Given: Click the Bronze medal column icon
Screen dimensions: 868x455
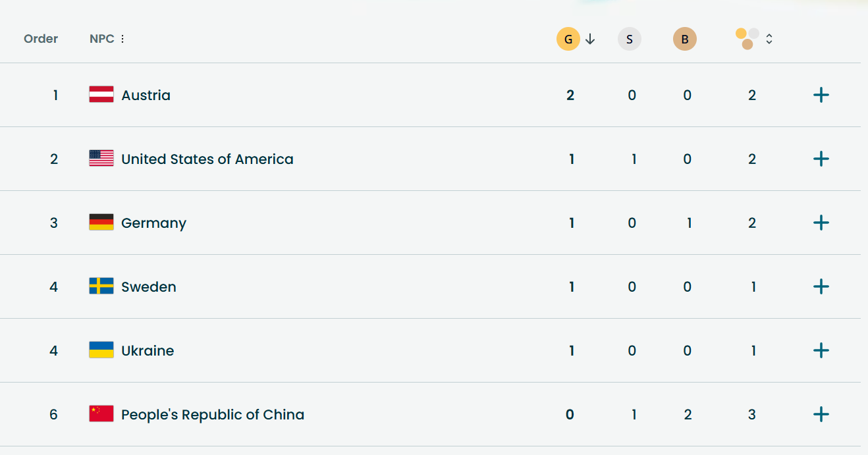Looking at the screenshot, I should [684, 40].
